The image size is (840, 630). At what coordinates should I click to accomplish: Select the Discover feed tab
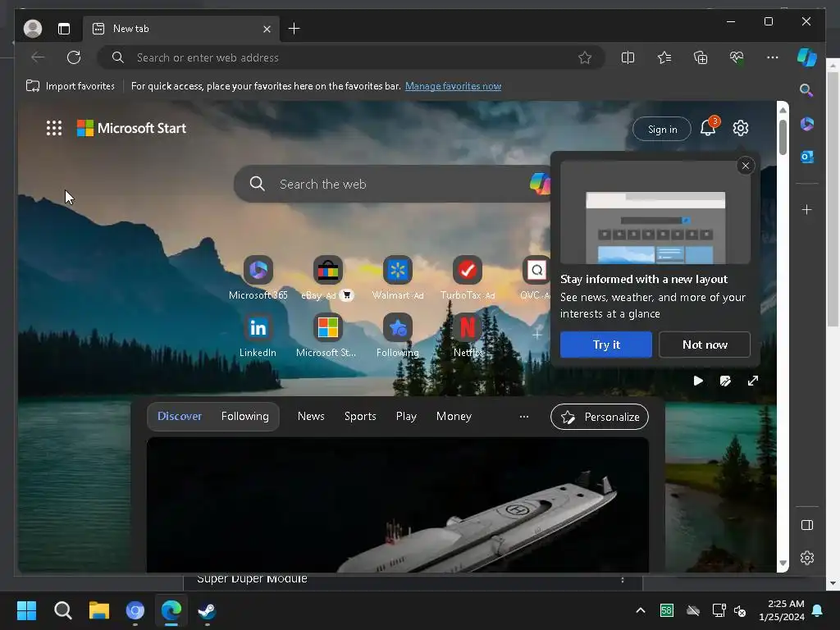click(180, 416)
